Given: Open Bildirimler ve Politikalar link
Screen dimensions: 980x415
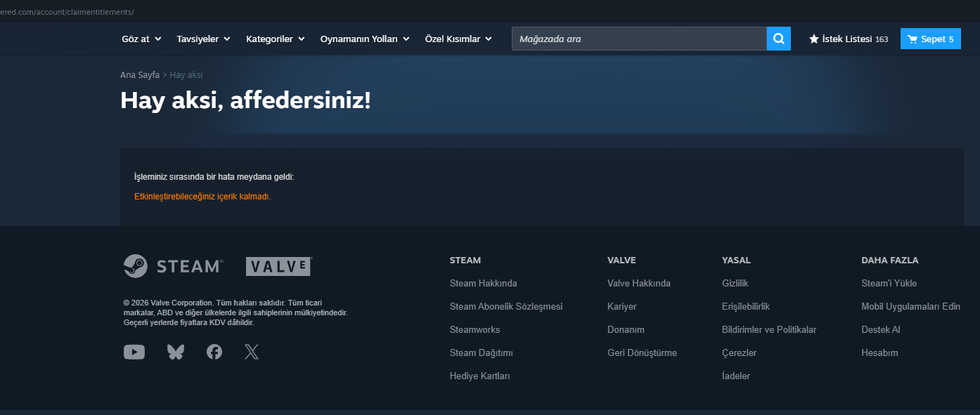Looking at the screenshot, I should tap(769, 329).
